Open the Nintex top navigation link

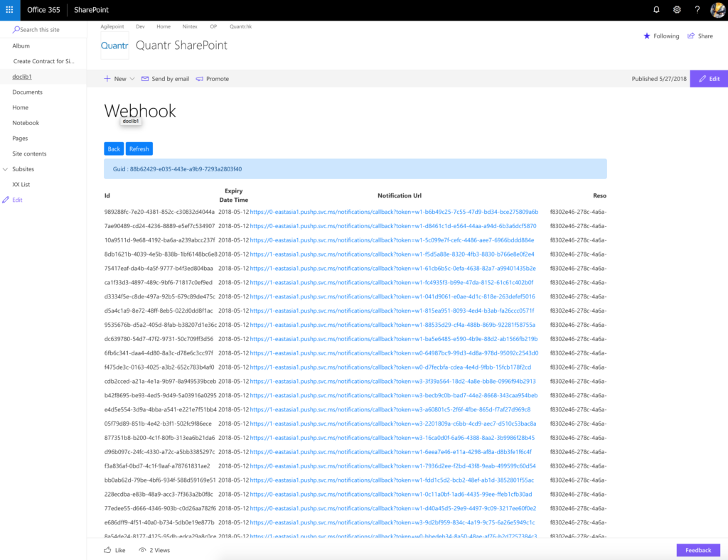pos(189,26)
